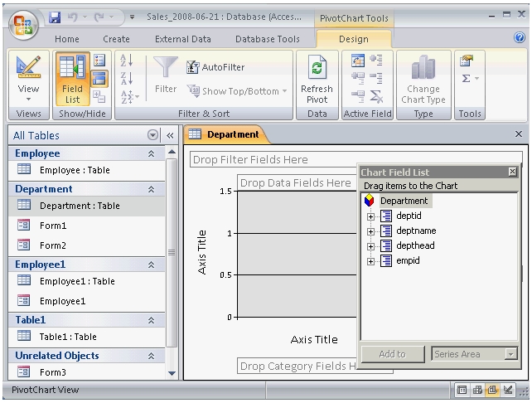Open the Show Top/Bottom dropdown
The height and width of the screenshot is (403, 532).
[237, 91]
